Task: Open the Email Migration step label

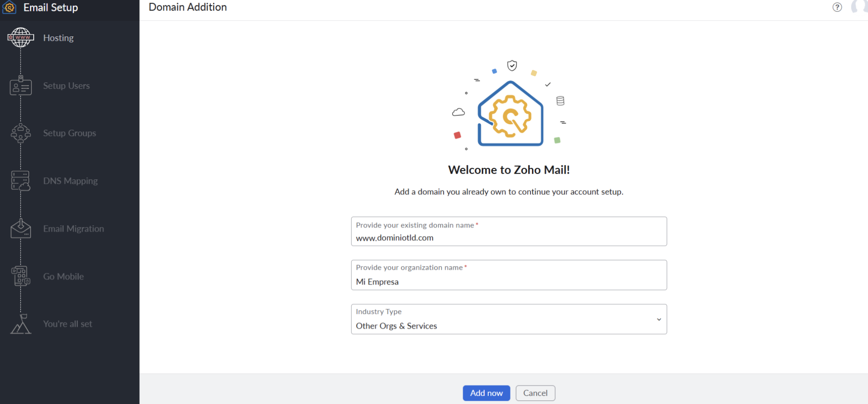Action: tap(73, 229)
